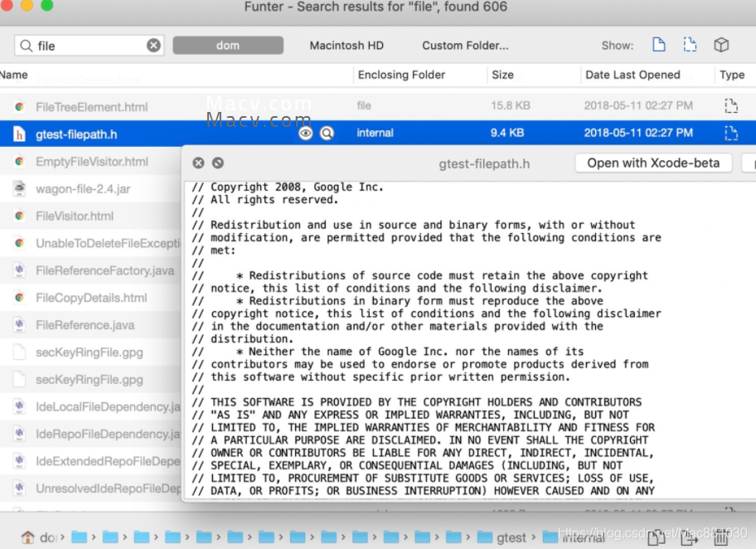Toggle showing hidden files
The height and width of the screenshot is (549, 756).
point(690,45)
